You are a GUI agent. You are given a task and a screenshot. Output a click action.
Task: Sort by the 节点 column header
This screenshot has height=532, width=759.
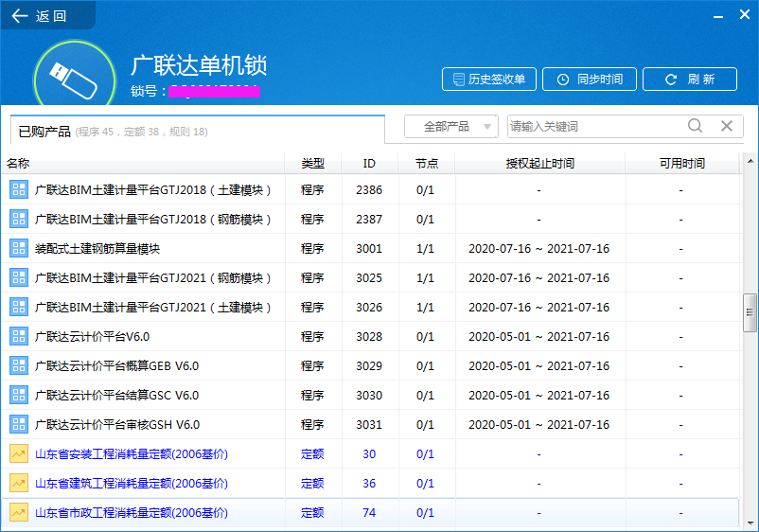pyautogui.click(x=427, y=164)
